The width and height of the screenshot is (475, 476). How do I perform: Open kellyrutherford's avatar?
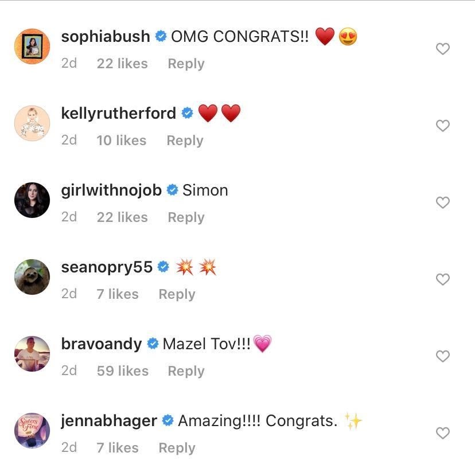tap(32, 123)
